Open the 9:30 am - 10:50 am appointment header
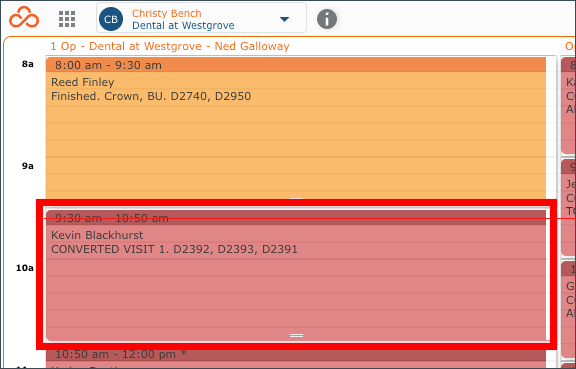The width and height of the screenshot is (576, 369). [296, 218]
